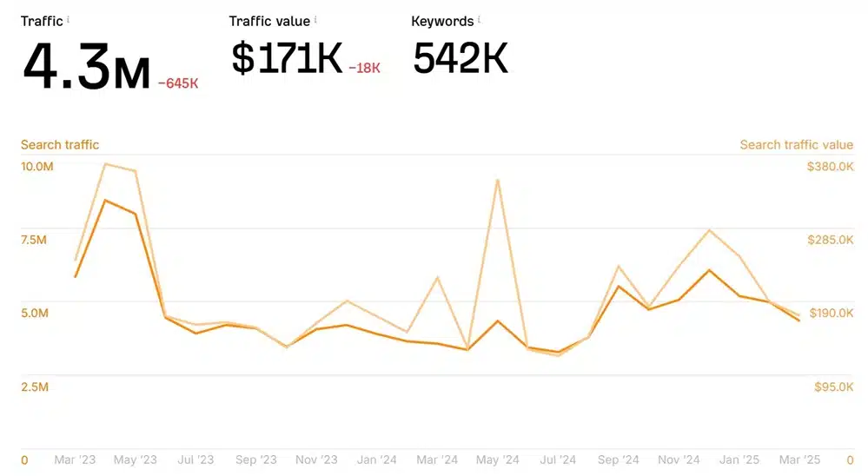
Task: Select the May '24 label on the timeline
Action: click(498, 459)
